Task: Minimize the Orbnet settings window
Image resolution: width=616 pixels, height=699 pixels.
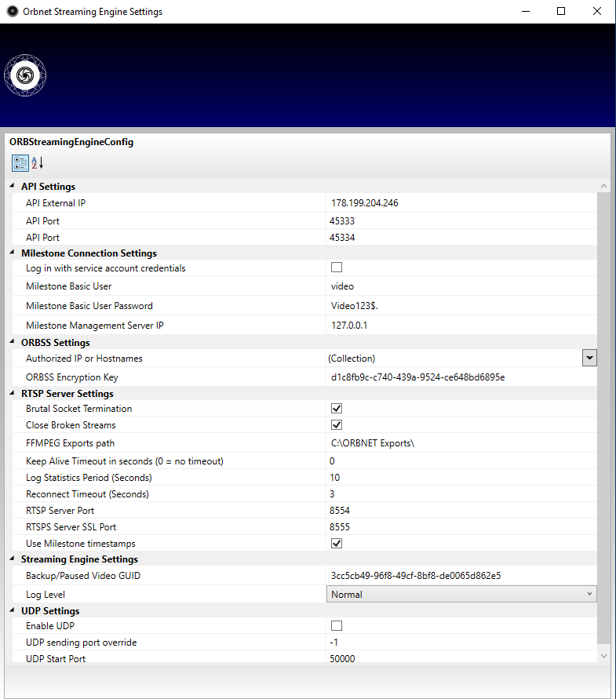Action: pos(526,11)
